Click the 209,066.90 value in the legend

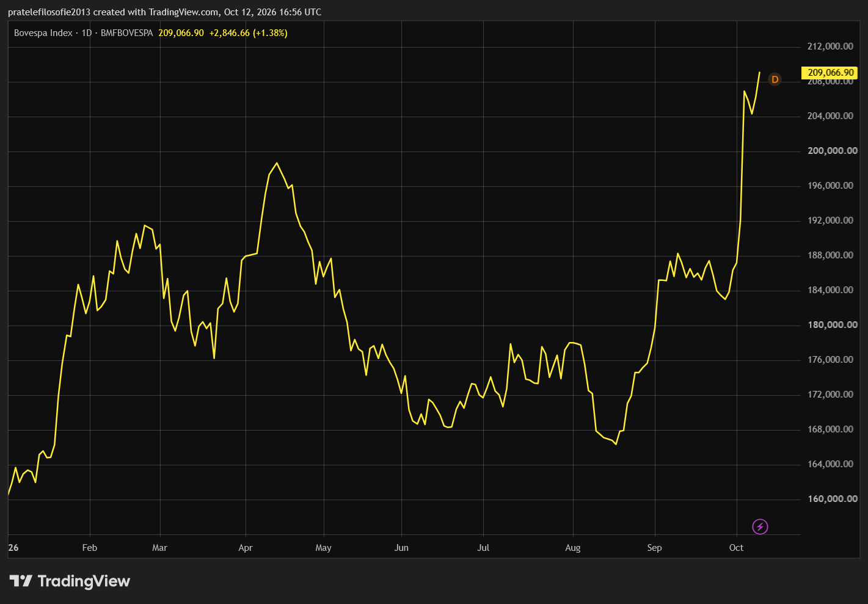(181, 33)
